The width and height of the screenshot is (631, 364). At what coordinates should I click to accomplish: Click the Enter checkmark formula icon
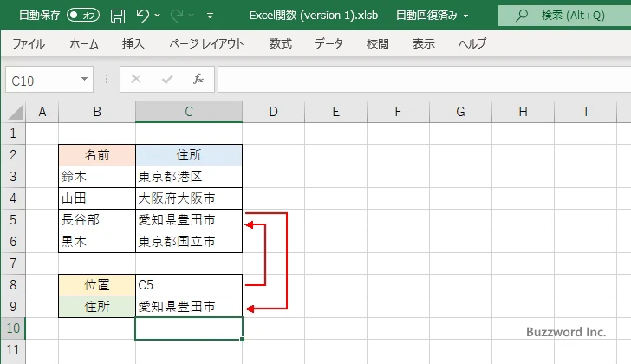click(x=167, y=79)
